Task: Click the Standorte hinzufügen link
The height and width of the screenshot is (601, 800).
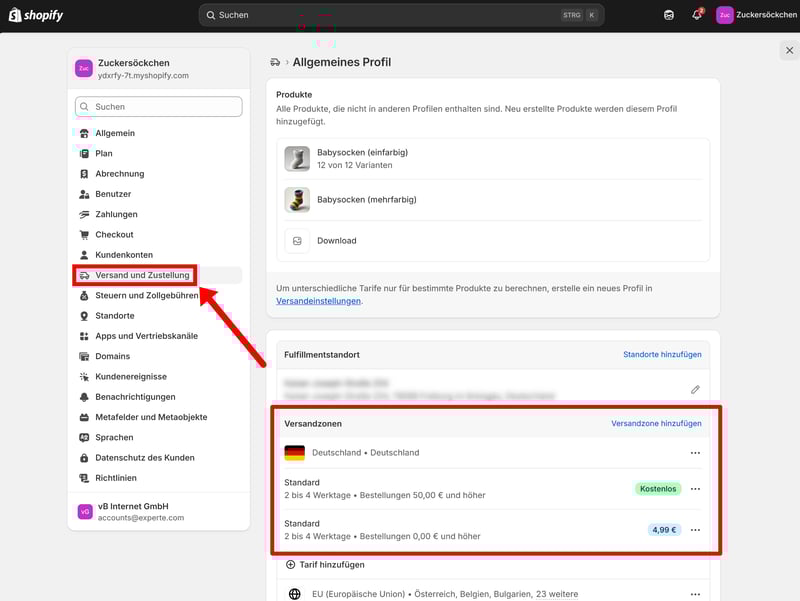Action: [662, 355]
